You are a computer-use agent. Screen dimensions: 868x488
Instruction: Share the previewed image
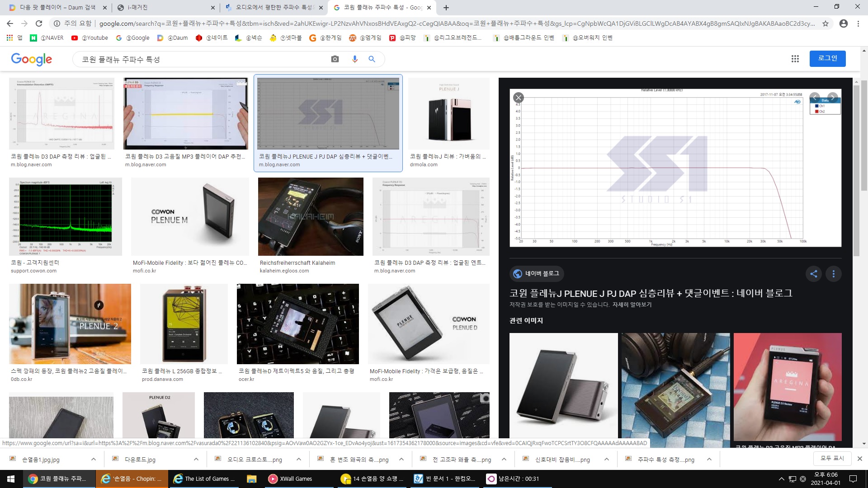(x=814, y=273)
